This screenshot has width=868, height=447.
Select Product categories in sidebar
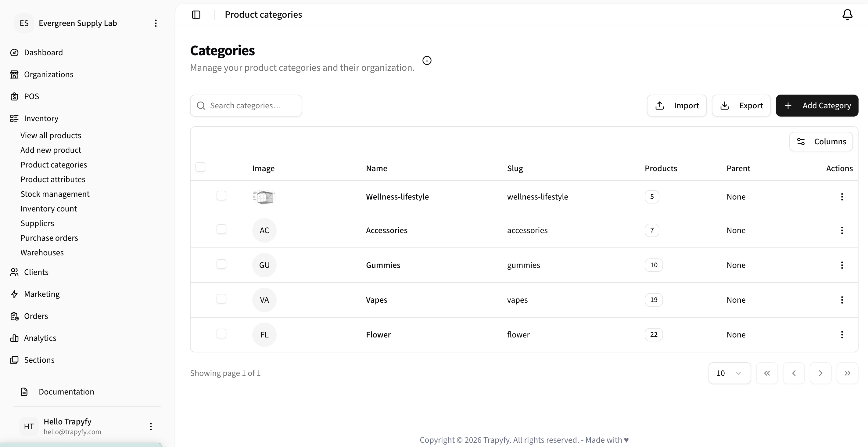54,165
